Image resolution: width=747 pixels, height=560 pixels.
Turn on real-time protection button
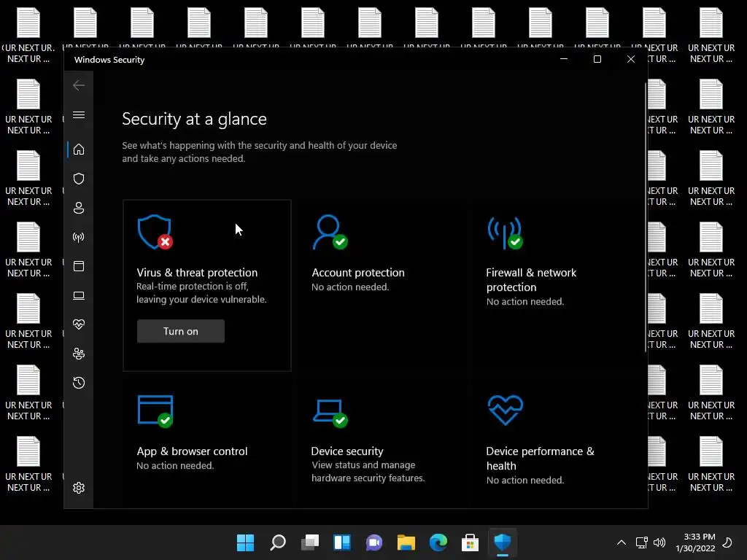click(181, 331)
